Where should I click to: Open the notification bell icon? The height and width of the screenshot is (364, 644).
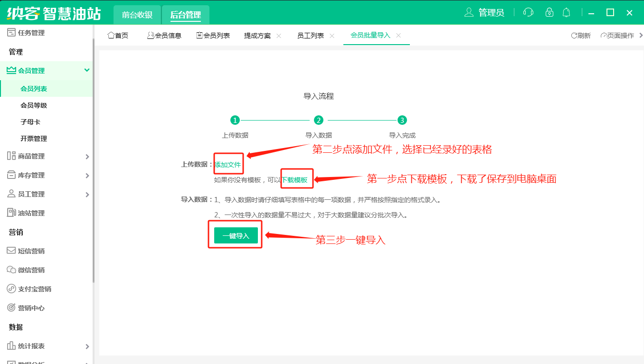pyautogui.click(x=566, y=13)
